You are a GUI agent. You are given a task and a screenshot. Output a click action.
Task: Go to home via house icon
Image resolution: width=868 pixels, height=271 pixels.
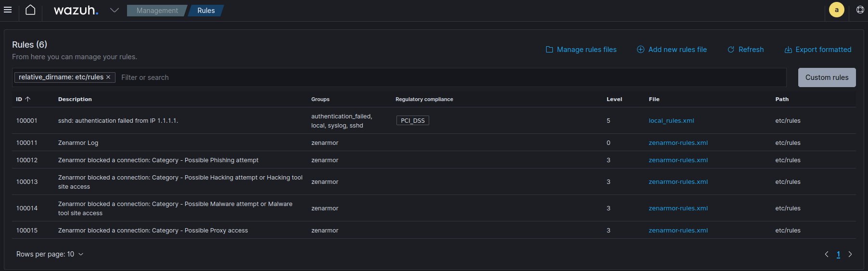pos(30,10)
